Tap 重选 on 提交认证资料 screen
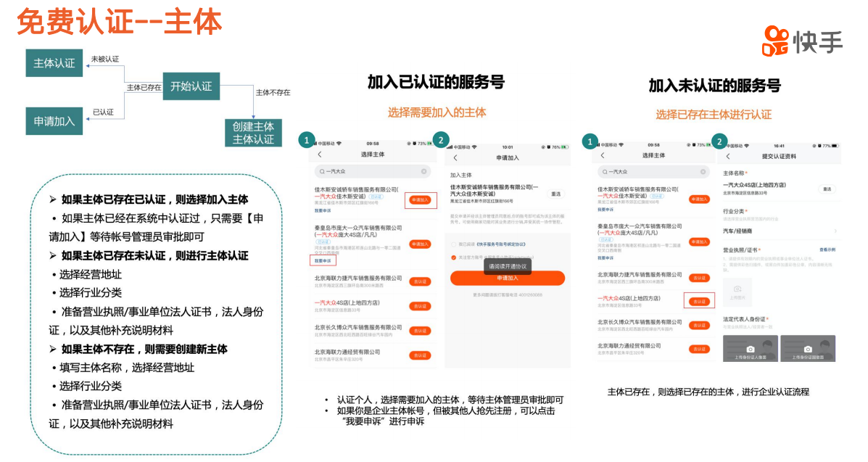This screenshot has height=462, width=868. 827,189
